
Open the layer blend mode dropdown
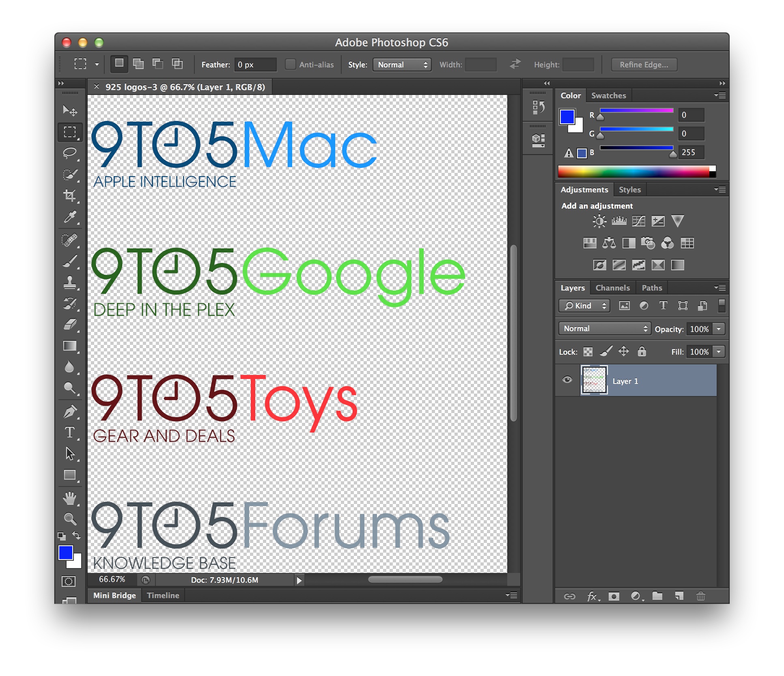tap(605, 329)
